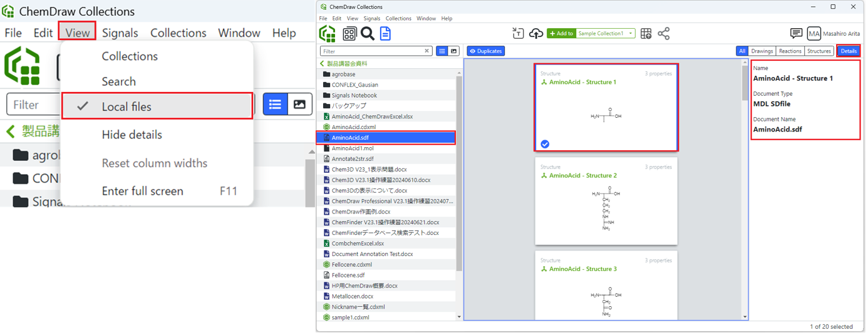
Task: Select the blue Local files document icon
Action: (385, 34)
